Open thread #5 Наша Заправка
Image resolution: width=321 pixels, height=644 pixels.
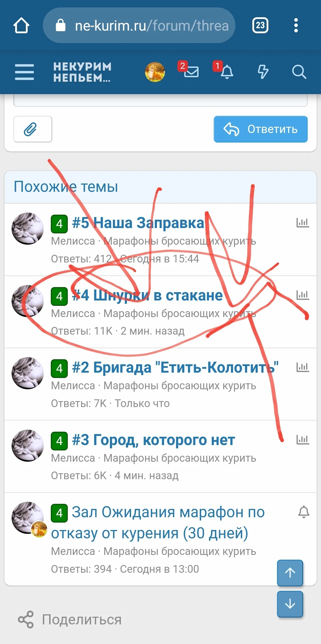(x=138, y=223)
